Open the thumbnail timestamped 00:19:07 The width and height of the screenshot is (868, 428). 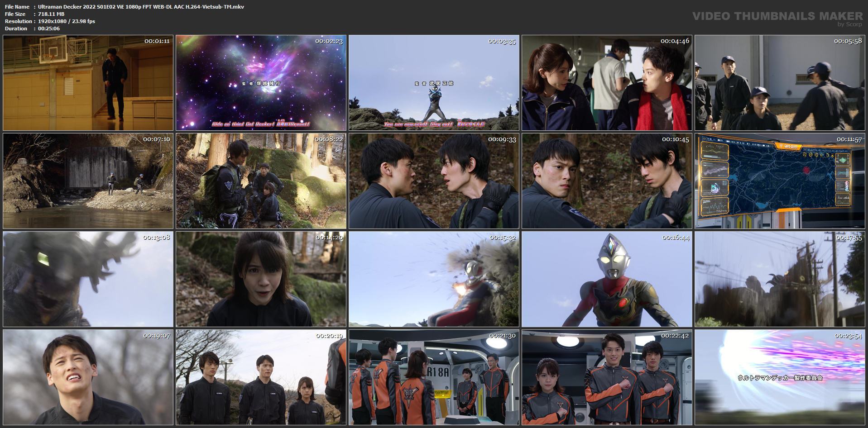pyautogui.click(x=88, y=377)
